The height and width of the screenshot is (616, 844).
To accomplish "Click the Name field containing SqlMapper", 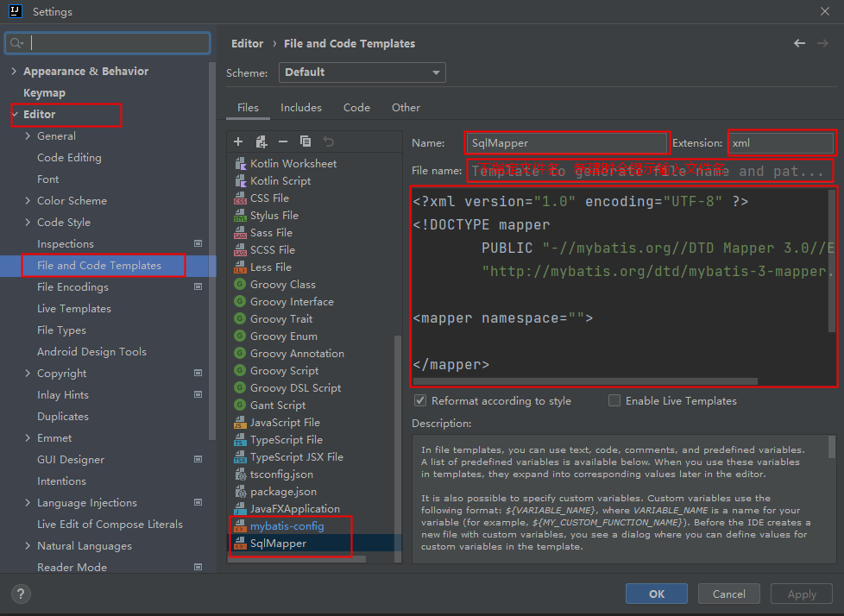I will [566, 143].
